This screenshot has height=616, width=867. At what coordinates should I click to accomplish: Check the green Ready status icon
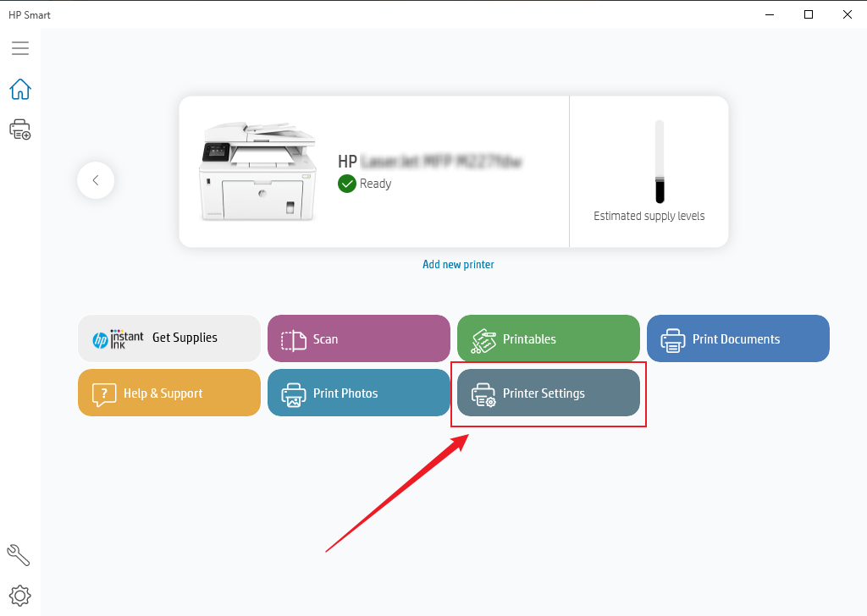point(346,184)
